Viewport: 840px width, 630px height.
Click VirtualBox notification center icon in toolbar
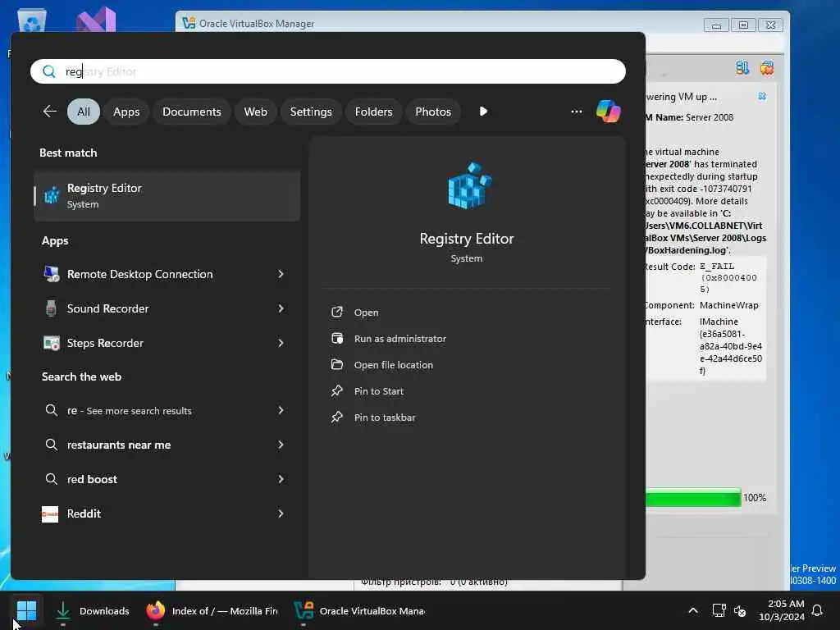pos(742,67)
